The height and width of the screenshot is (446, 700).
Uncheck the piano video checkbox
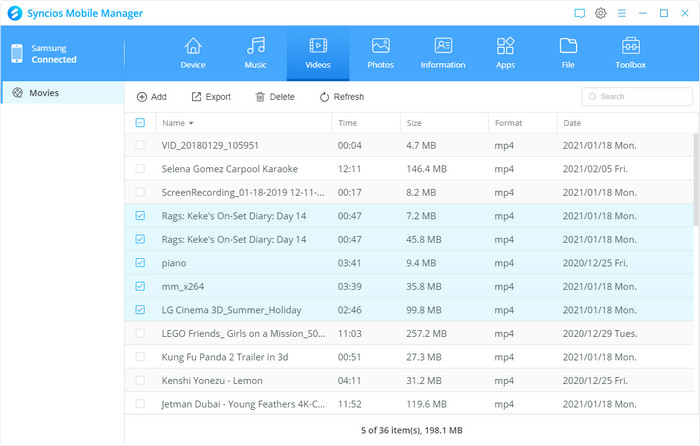[140, 263]
